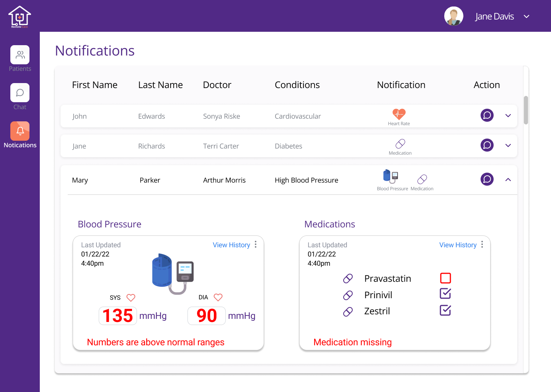Open chat action icon for John Edwards
The image size is (551, 392).
pyautogui.click(x=487, y=115)
